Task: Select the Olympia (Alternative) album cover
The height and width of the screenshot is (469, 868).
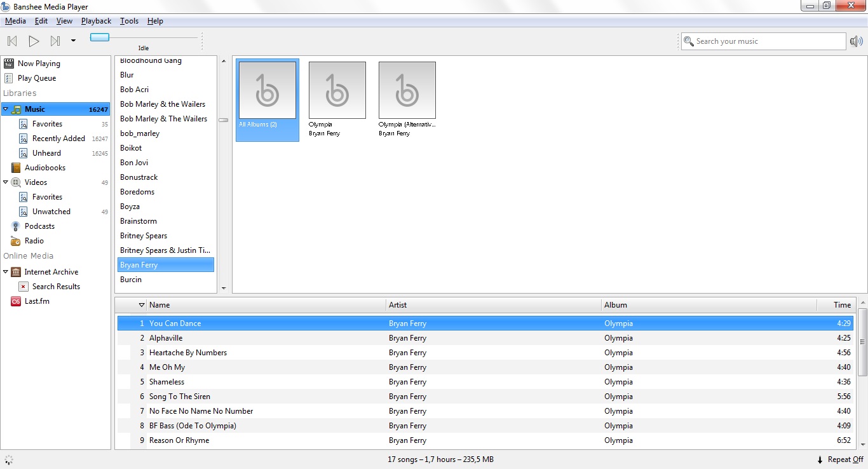Action: click(x=407, y=90)
